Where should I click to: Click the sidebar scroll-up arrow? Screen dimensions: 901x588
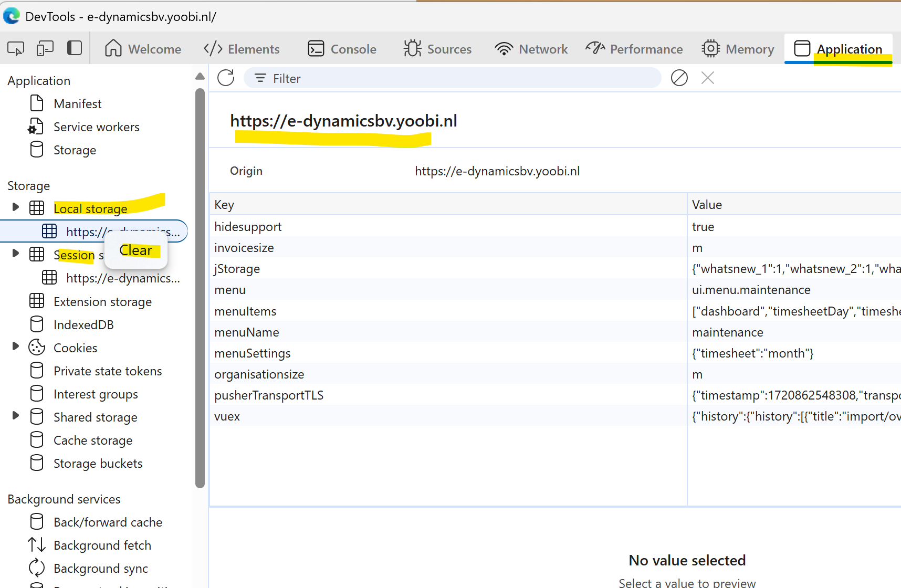pyautogui.click(x=200, y=76)
